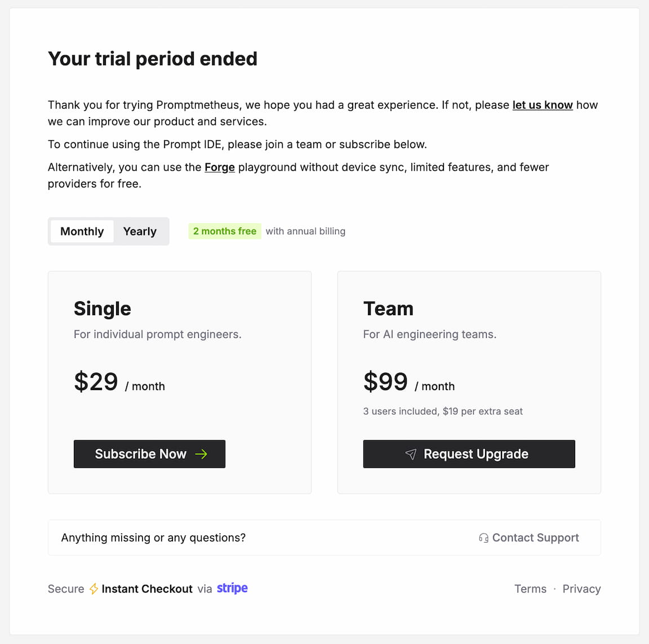The height and width of the screenshot is (644, 649).
Task: Click the green '2 months free' badge
Action: (224, 231)
